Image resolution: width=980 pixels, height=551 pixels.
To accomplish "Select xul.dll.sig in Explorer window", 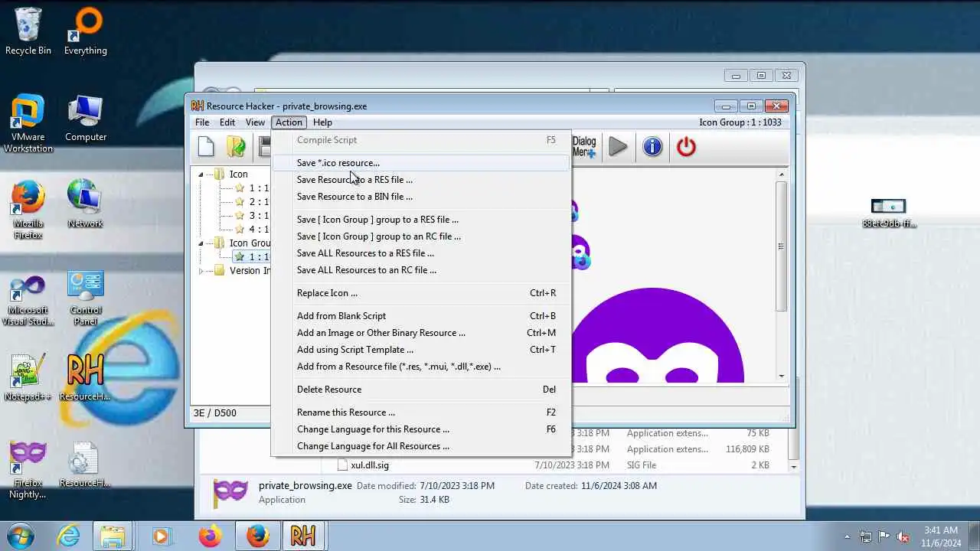I will pyautogui.click(x=370, y=465).
